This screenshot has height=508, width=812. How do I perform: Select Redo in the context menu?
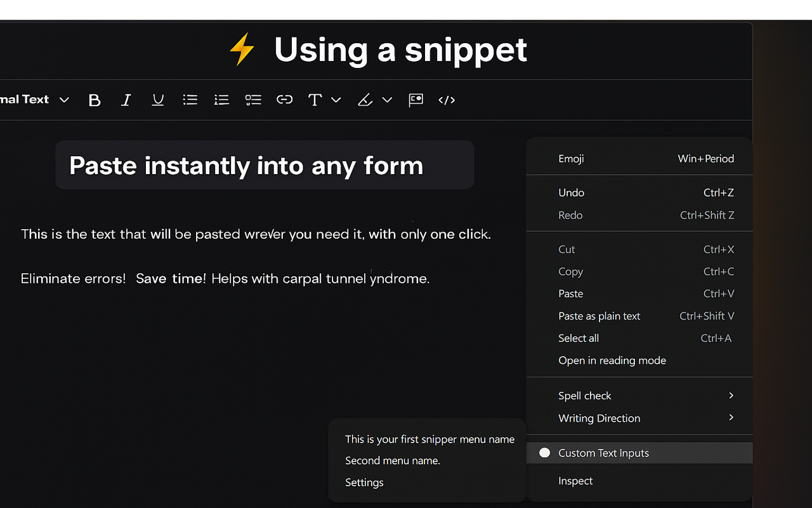pos(639,215)
